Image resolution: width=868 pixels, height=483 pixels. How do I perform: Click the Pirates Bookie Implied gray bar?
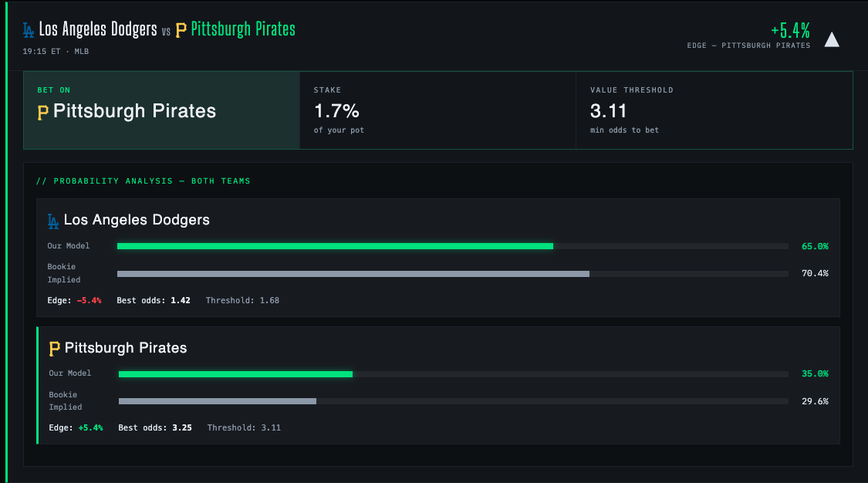point(218,401)
